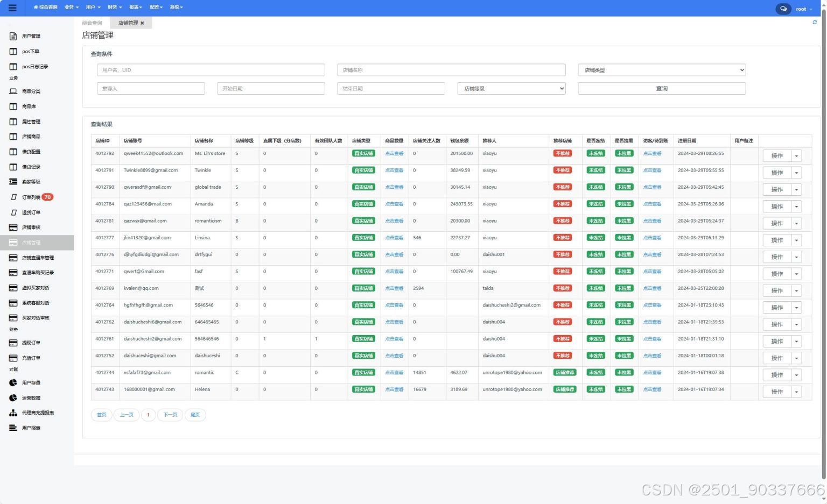
Task: Click 点击查看 product link for Twinkle store
Action: pyautogui.click(x=394, y=171)
